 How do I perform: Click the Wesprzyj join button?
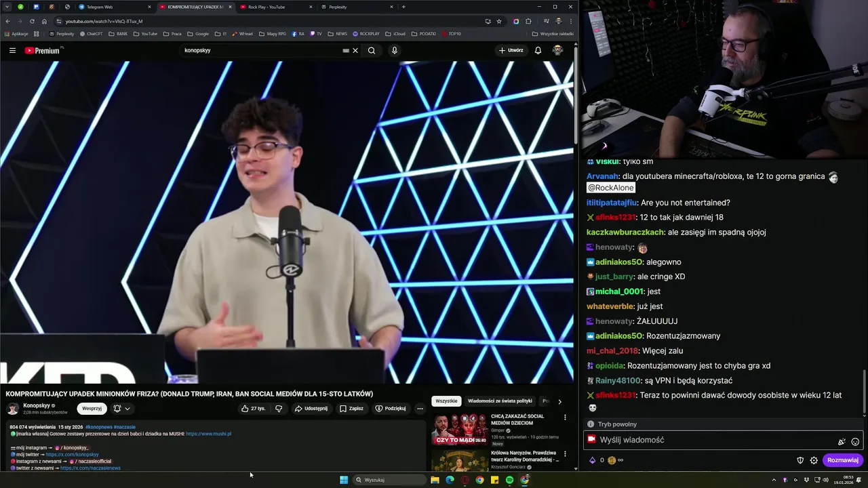(x=92, y=409)
